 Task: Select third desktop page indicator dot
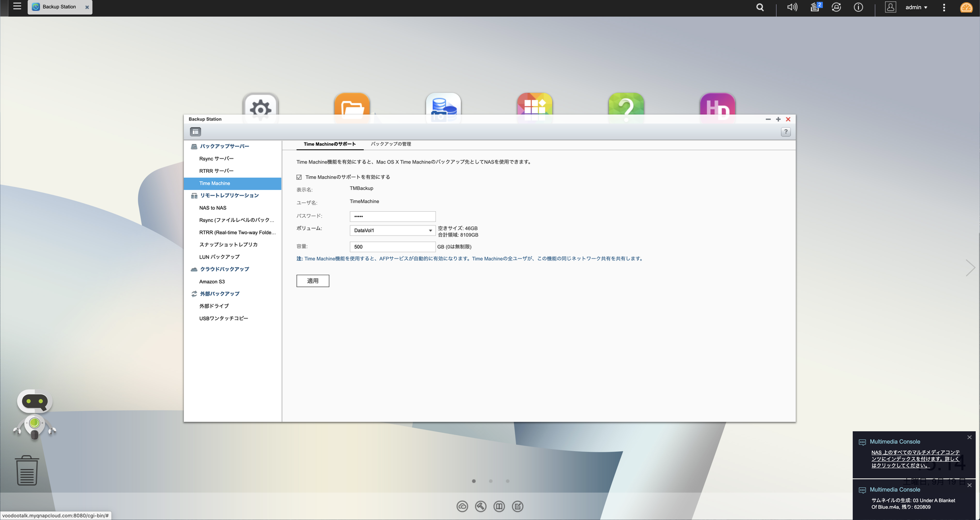tap(508, 481)
